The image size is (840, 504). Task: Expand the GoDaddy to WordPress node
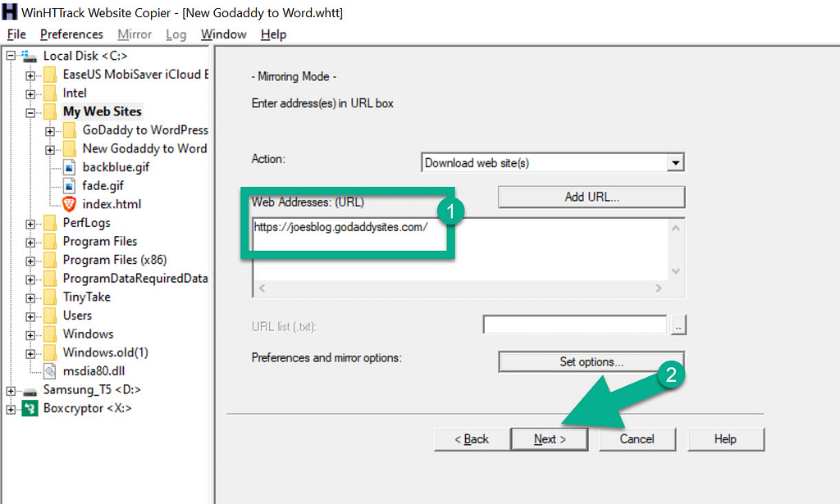click(x=51, y=129)
